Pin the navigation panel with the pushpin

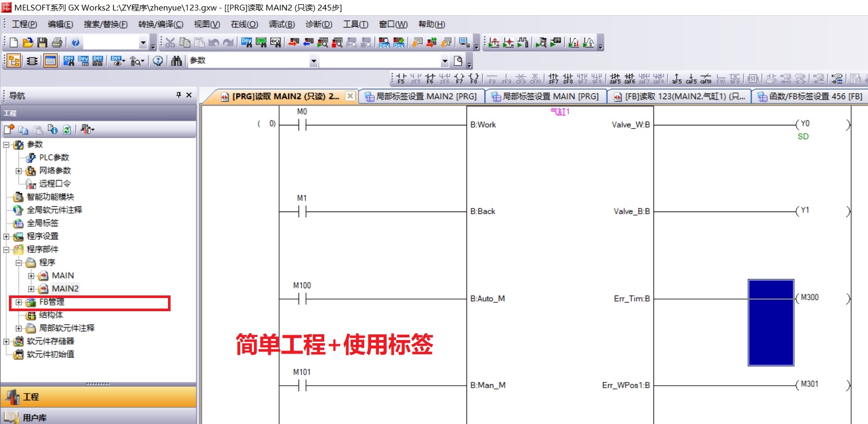178,95
